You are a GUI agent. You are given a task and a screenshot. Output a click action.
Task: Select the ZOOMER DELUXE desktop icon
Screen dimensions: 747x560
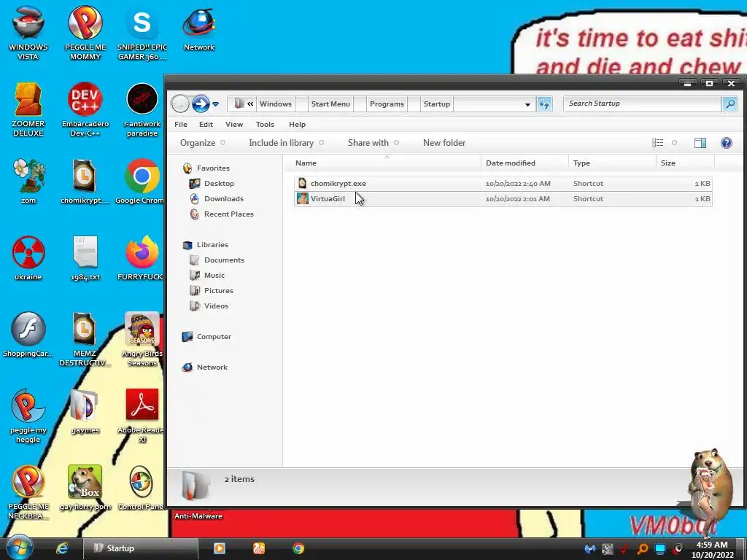tap(28, 109)
